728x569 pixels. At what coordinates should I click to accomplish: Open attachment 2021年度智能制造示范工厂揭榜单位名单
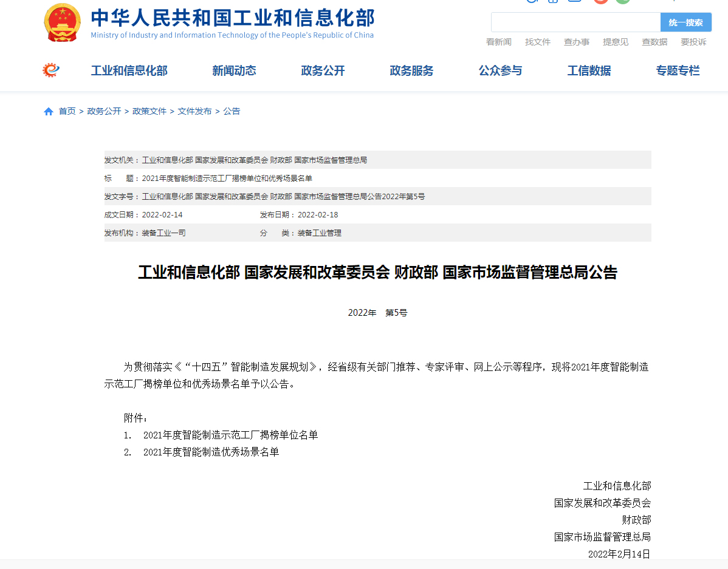click(230, 435)
